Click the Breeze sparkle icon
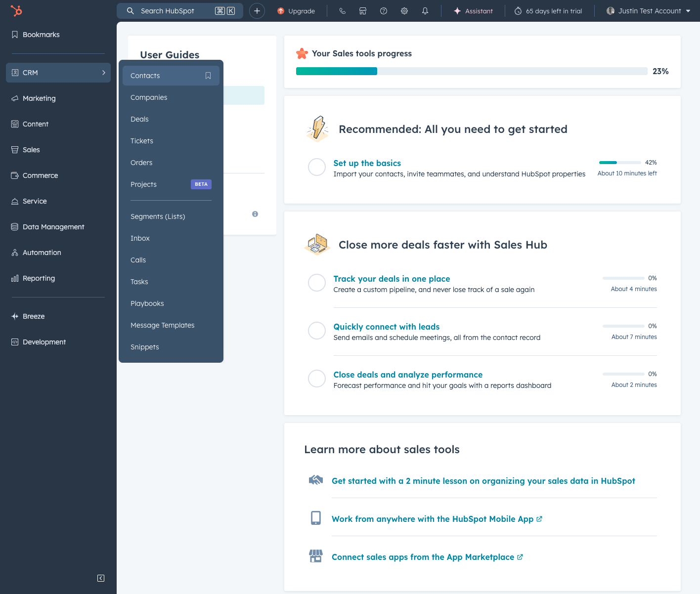The width and height of the screenshot is (700, 594). 15,316
